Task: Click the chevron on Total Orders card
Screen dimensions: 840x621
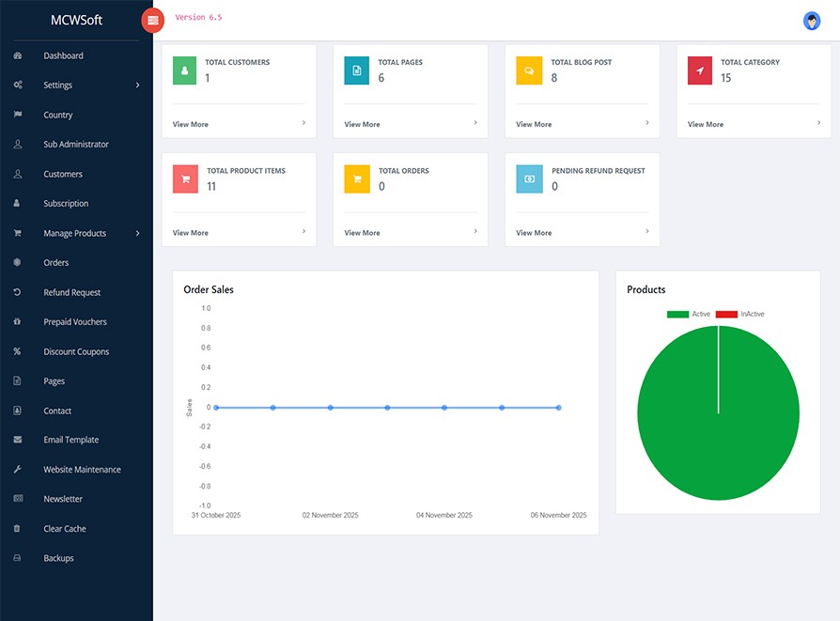Action: pos(475,231)
